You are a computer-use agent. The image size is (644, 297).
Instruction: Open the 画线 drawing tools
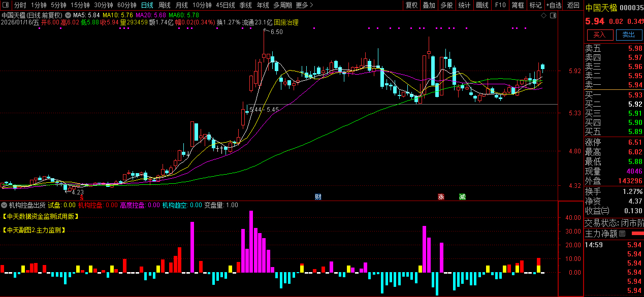pyautogui.click(x=482, y=5)
